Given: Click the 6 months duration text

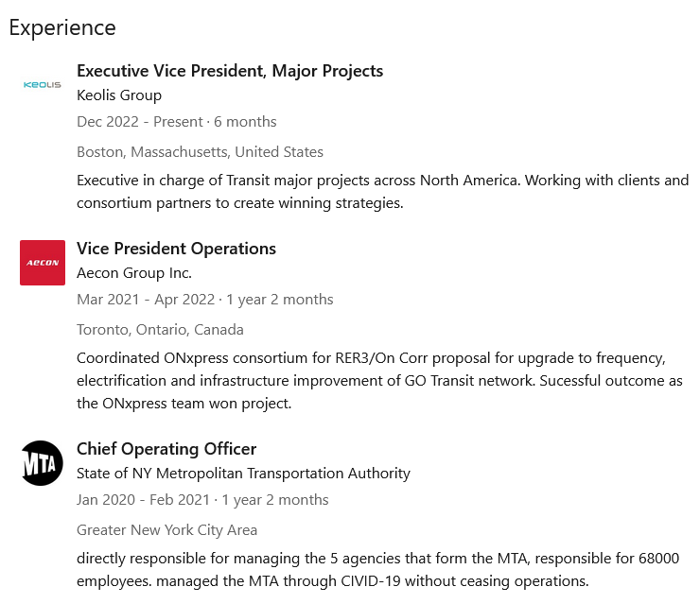Looking at the screenshot, I should point(246,122).
